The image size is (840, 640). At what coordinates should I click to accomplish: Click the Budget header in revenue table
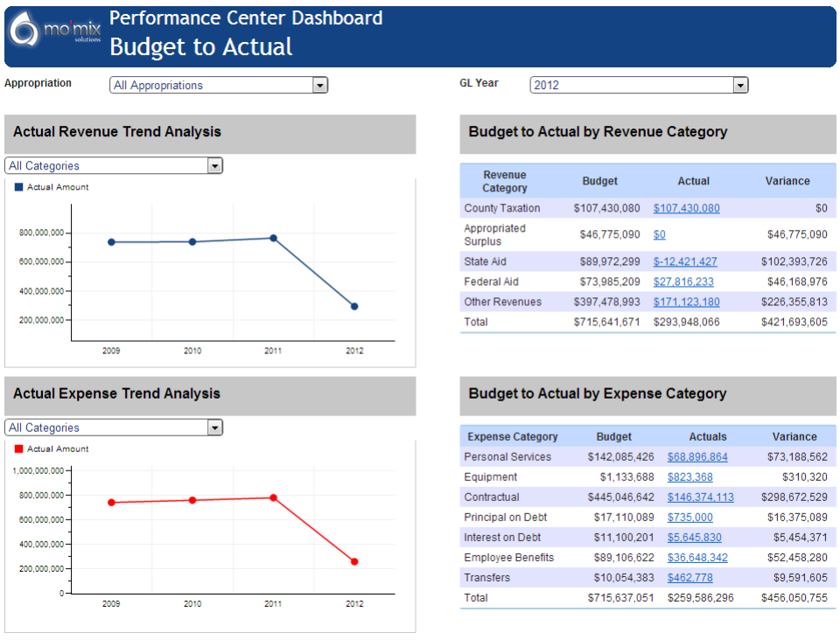pyautogui.click(x=600, y=181)
